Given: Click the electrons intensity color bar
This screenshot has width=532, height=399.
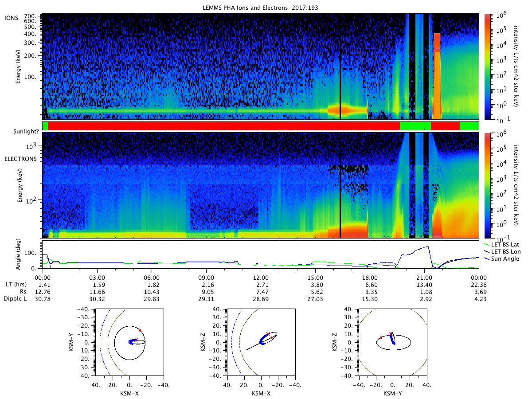Looking at the screenshot, I should (x=488, y=185).
